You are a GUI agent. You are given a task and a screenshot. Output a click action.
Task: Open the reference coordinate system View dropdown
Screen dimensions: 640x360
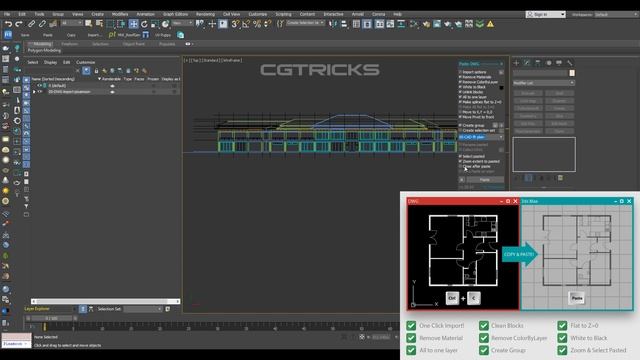(182, 23)
